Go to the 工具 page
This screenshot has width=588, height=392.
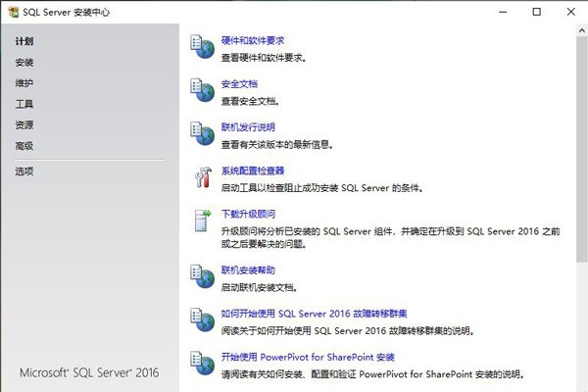[x=24, y=104]
